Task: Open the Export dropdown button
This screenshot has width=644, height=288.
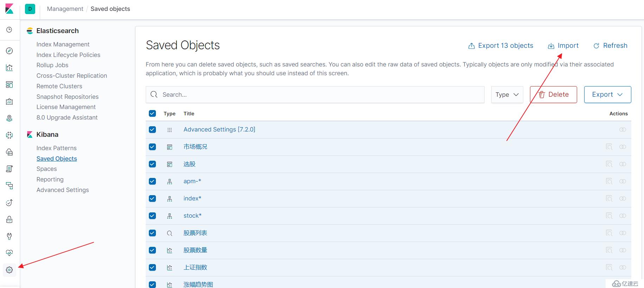Action: 607,95
